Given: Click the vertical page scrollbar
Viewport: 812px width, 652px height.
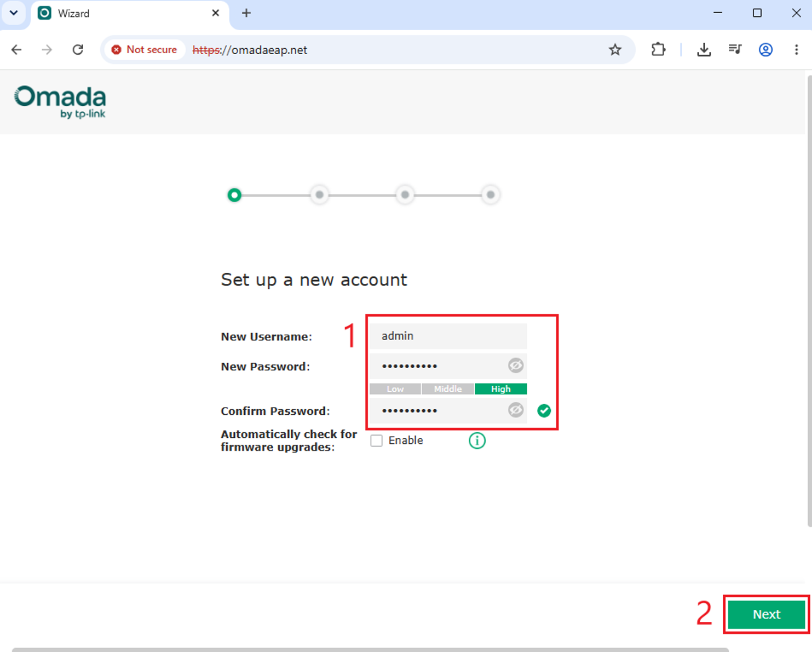Looking at the screenshot, I should 809,300.
